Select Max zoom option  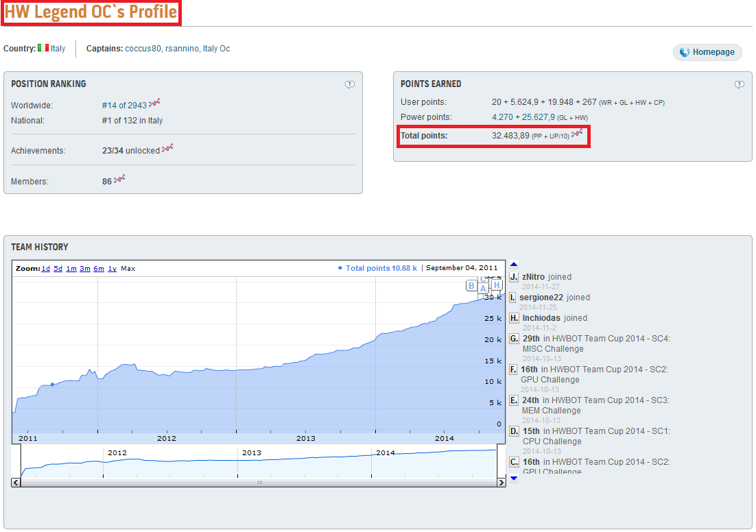click(128, 269)
